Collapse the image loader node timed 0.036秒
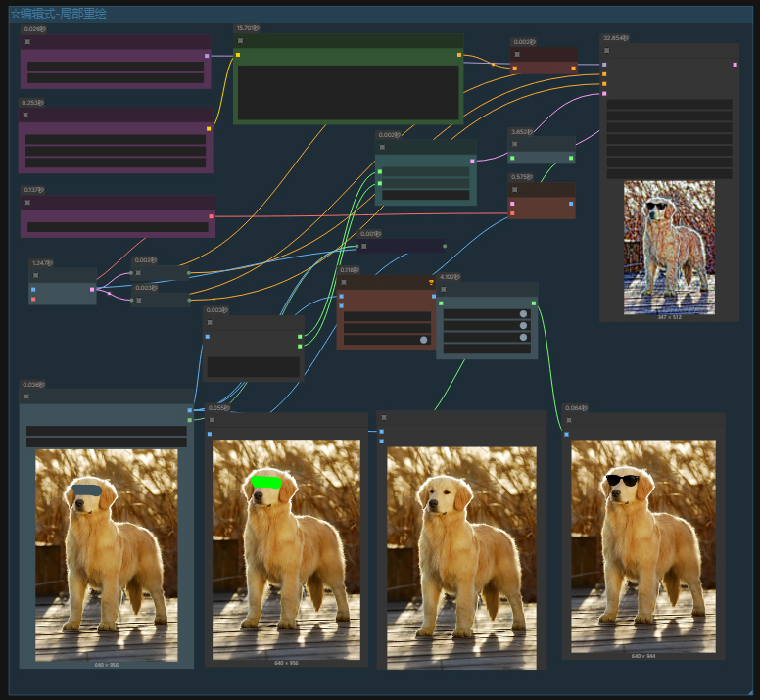760x700 pixels. click(26, 397)
